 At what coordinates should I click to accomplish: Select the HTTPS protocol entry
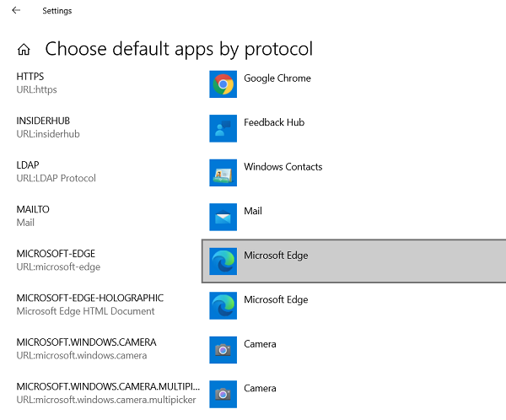tap(30, 77)
